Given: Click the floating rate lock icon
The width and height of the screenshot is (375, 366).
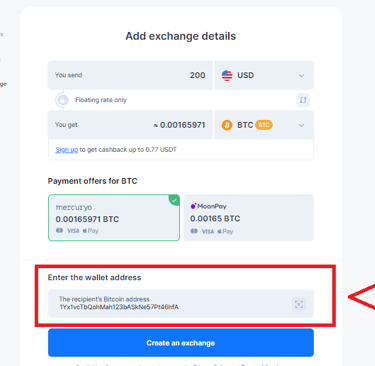Looking at the screenshot, I should (62, 100).
